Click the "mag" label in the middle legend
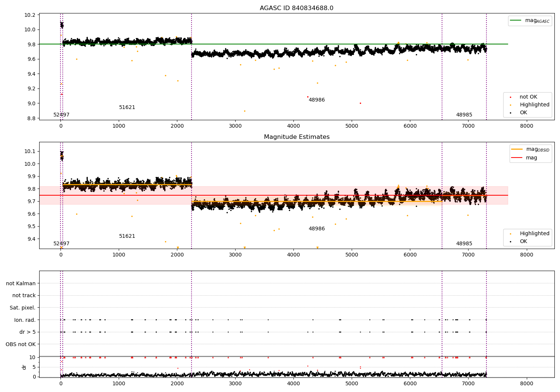 (x=532, y=158)
